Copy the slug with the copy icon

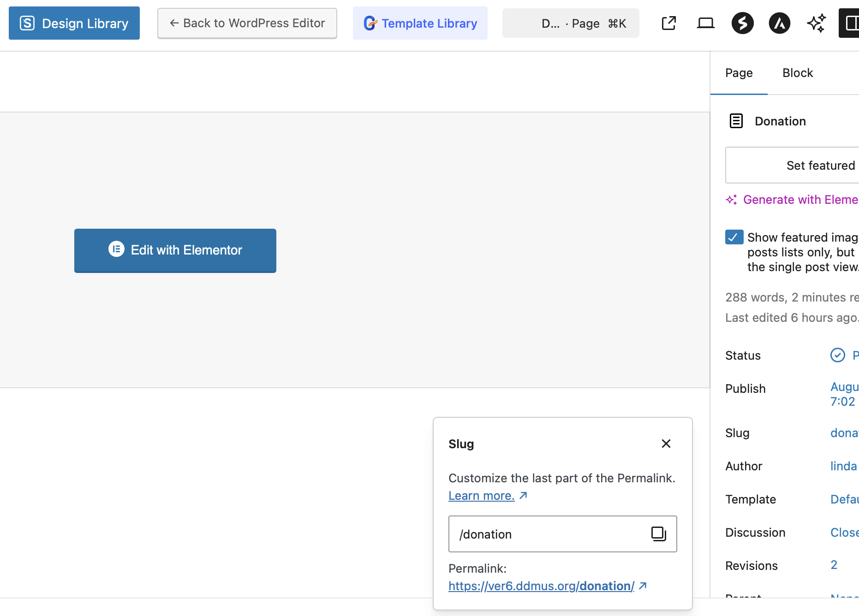coord(658,534)
